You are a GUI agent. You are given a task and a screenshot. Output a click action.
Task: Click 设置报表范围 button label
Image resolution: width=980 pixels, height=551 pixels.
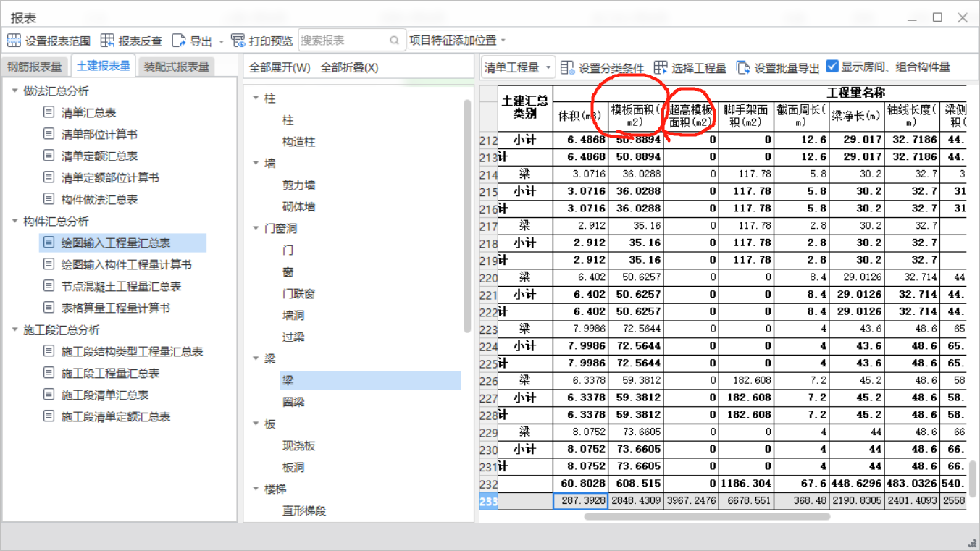coord(58,41)
